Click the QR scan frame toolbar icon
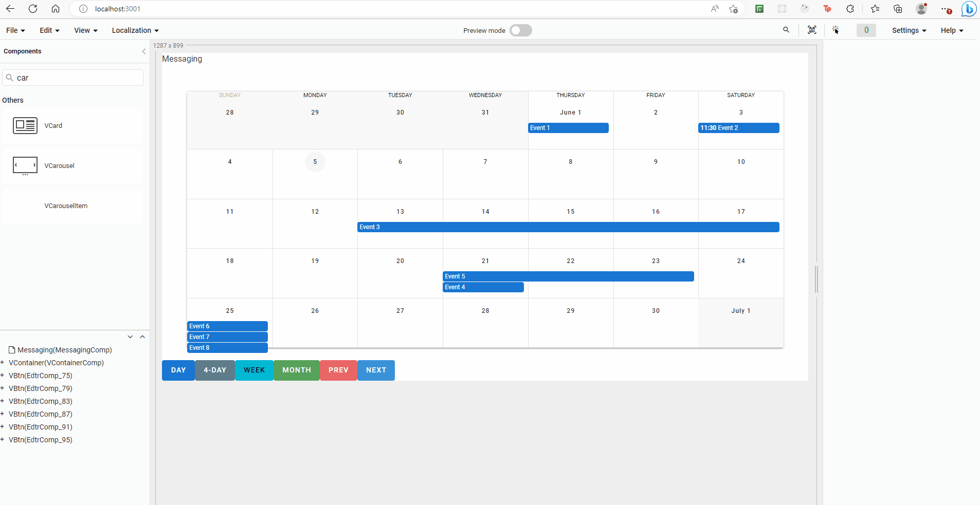 (x=812, y=30)
